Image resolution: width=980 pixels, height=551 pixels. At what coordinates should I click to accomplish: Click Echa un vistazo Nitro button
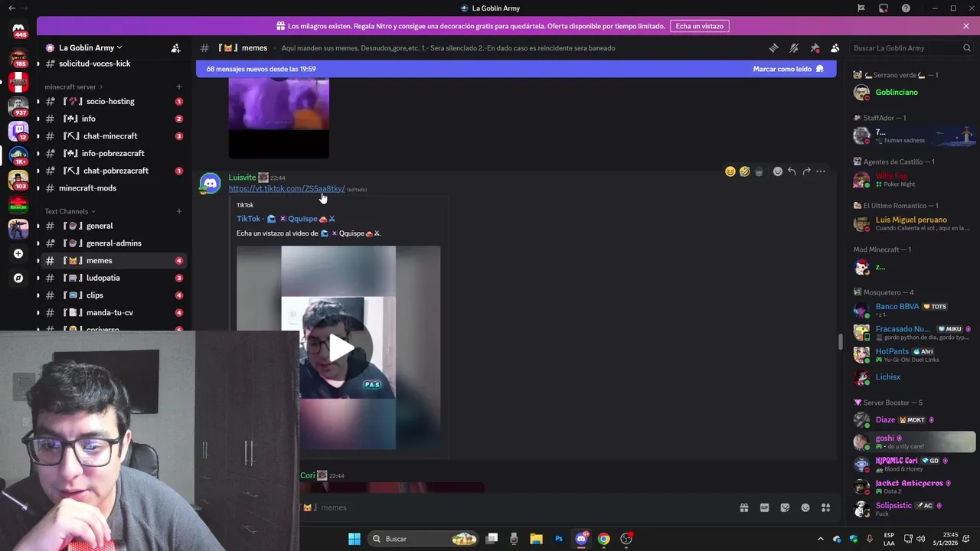(x=699, y=26)
